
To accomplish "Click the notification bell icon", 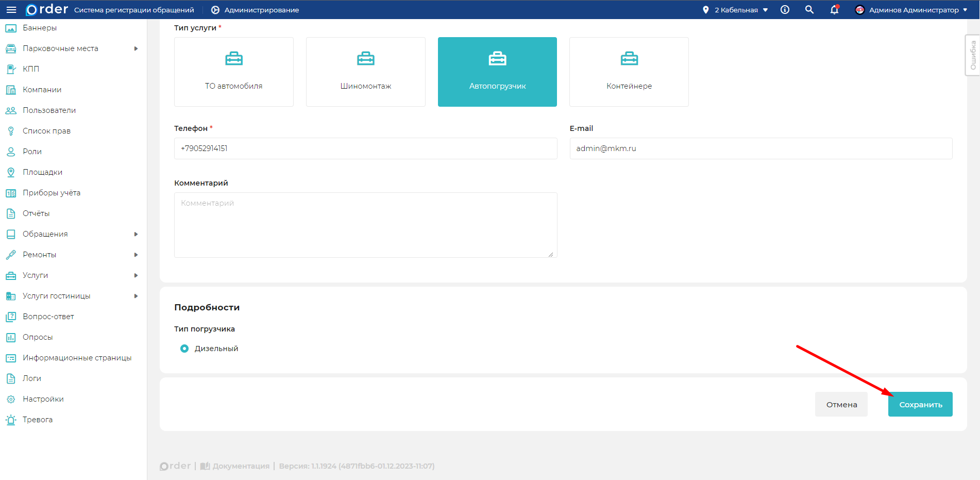I will tap(834, 10).
